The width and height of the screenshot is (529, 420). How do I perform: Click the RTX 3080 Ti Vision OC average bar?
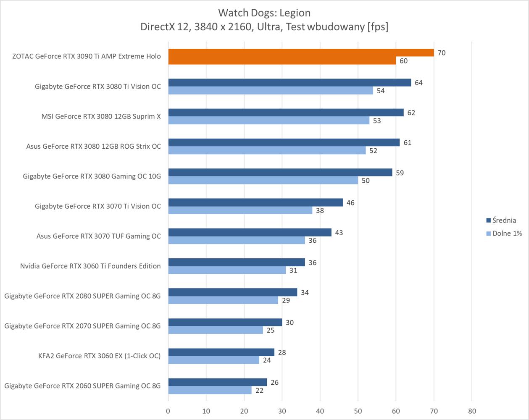click(x=289, y=83)
